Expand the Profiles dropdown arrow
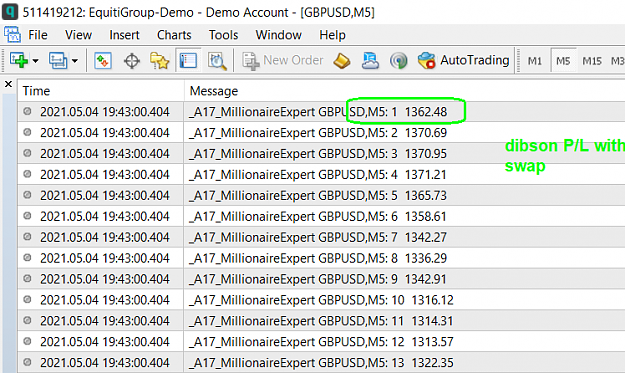This screenshot has height=373, width=625. [x=75, y=61]
